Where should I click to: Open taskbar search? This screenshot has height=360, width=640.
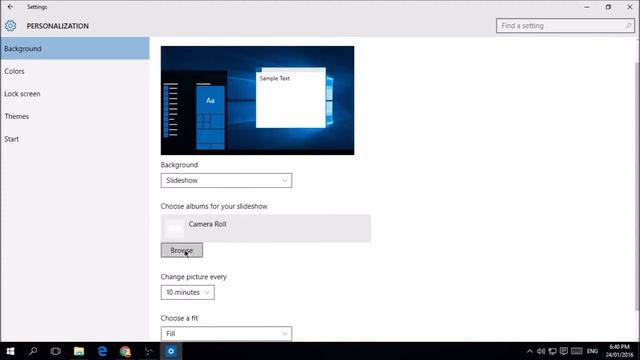pos(33,351)
